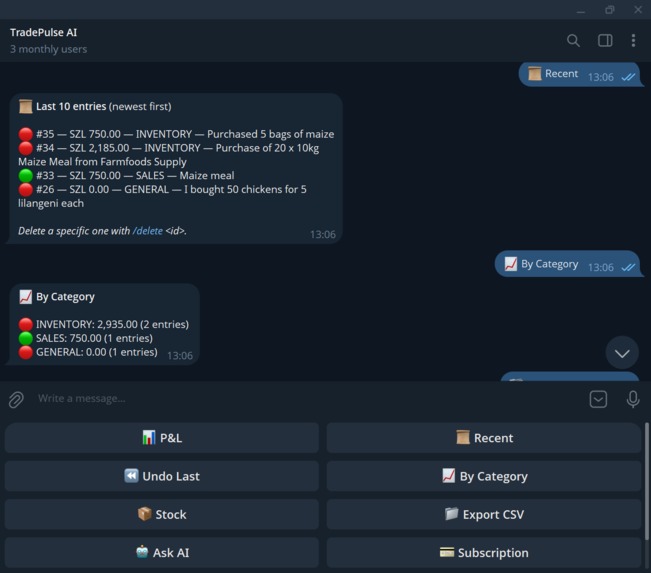Viewport: 651px width, 573px height.
Task: Open the three-dot chat menu
Action: pos(633,41)
